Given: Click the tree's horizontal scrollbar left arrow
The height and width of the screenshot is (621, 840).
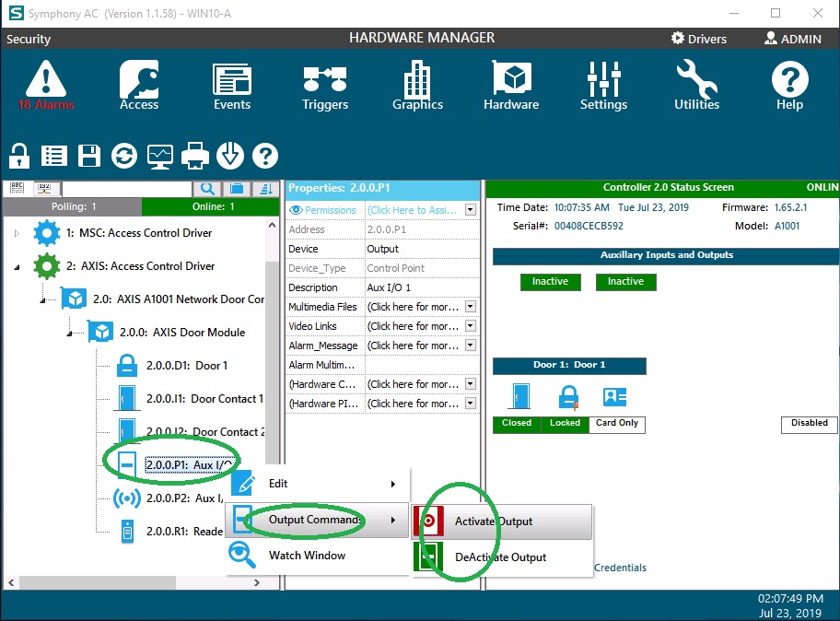Looking at the screenshot, I should pyautogui.click(x=11, y=582).
